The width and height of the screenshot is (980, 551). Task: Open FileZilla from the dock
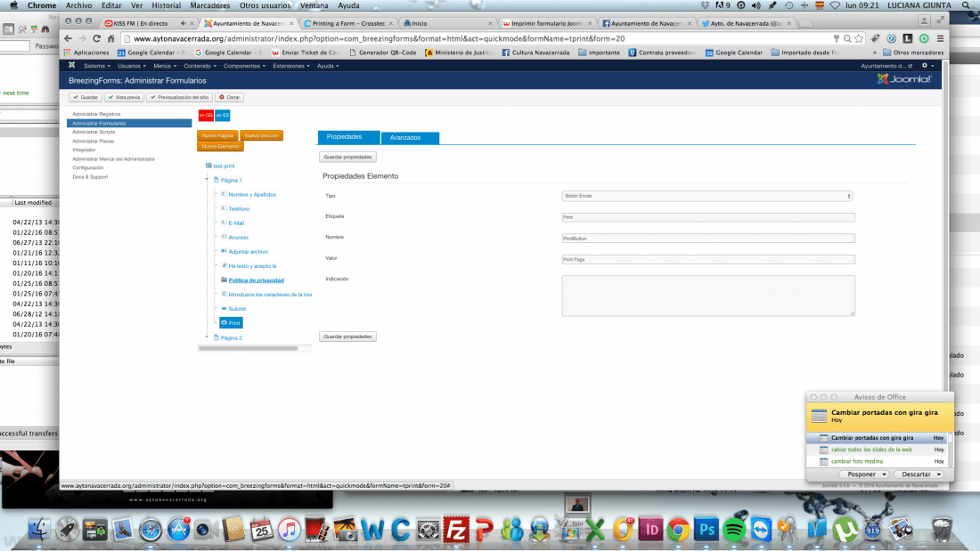[x=456, y=530]
